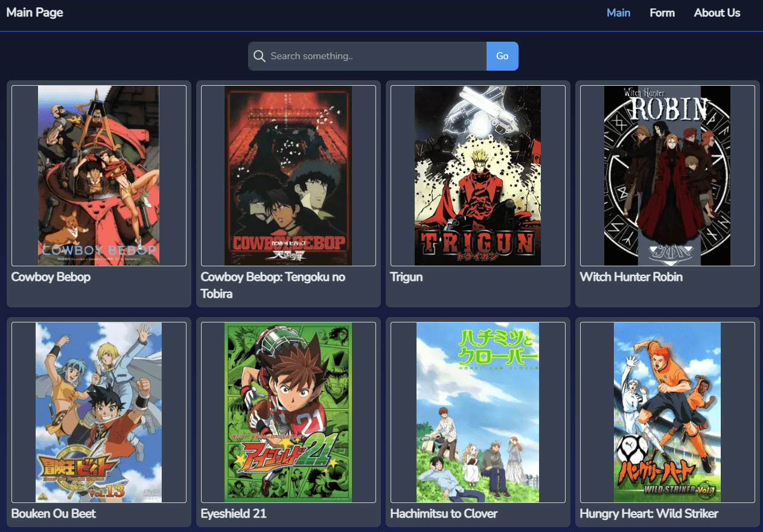Screen dimensions: 763x532
Task: Open the Eyeshield 21 poster thumbnail
Action: (x=288, y=412)
